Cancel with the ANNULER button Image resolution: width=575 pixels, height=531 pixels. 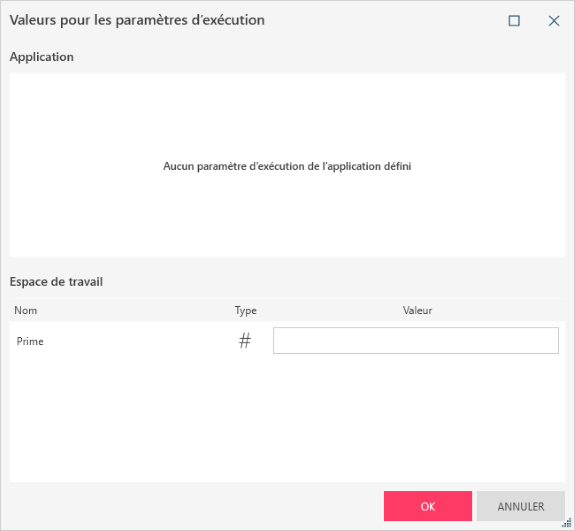point(520,506)
